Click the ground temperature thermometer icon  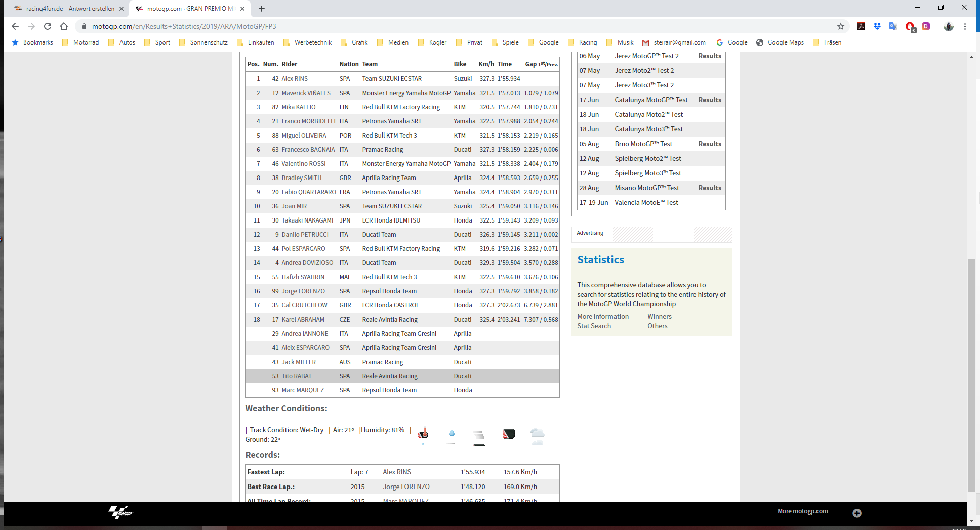(423, 434)
